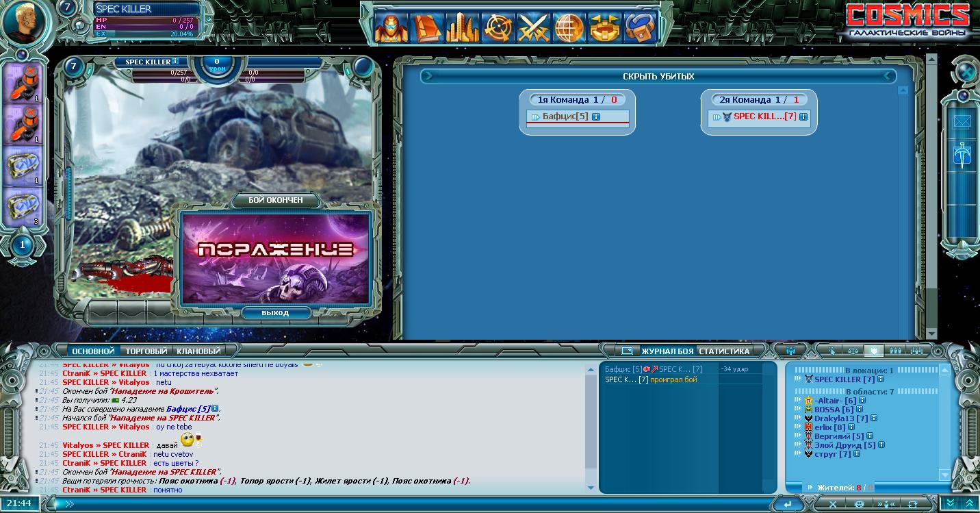Open info for erlix [8] in player list
This screenshot has height=513, width=980.
[x=851, y=427]
